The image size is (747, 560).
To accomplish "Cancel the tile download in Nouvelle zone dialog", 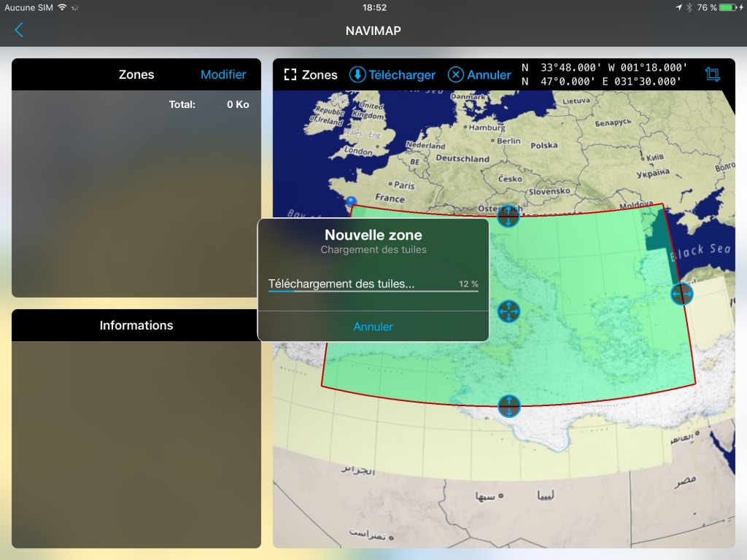I will [x=373, y=327].
